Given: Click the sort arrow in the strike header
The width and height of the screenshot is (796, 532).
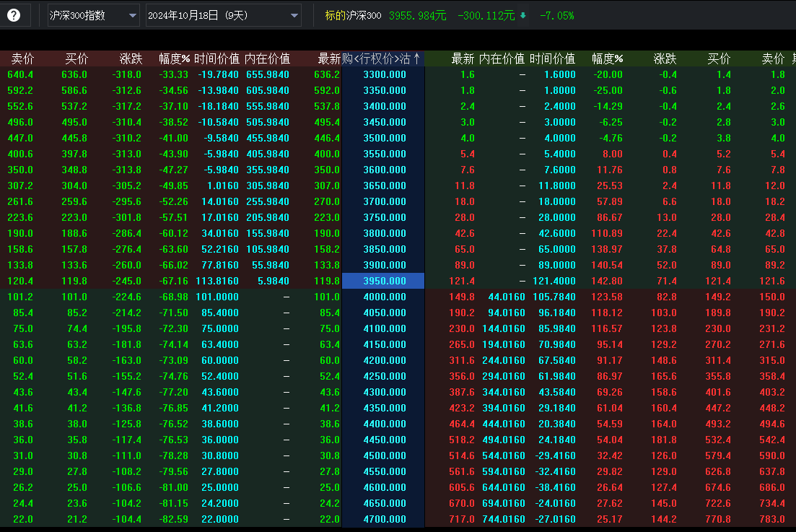Looking at the screenshot, I should pos(417,59).
